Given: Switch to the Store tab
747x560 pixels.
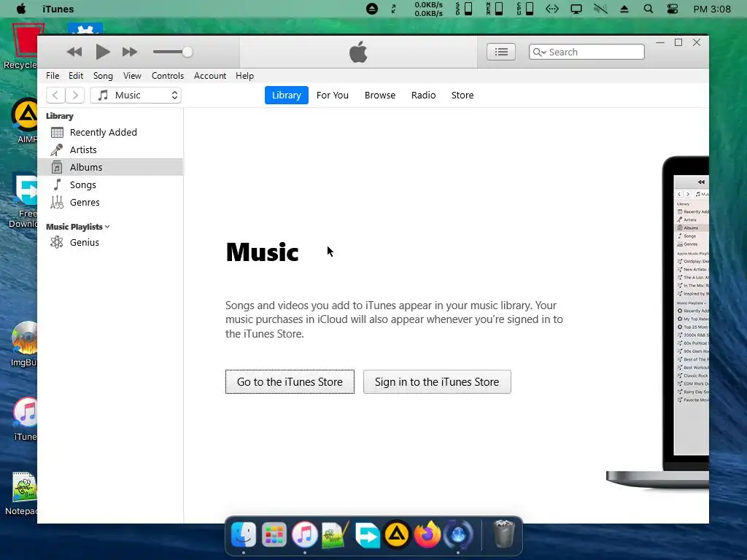Looking at the screenshot, I should (462, 96).
